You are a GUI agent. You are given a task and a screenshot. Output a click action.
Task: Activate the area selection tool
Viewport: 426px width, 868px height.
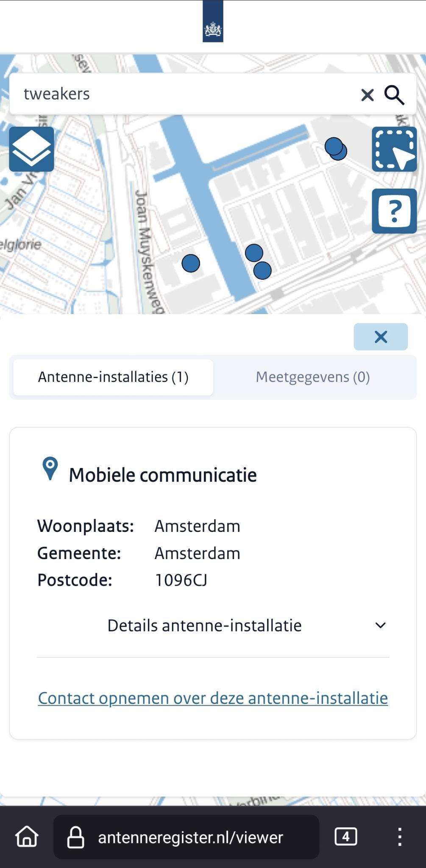point(394,149)
